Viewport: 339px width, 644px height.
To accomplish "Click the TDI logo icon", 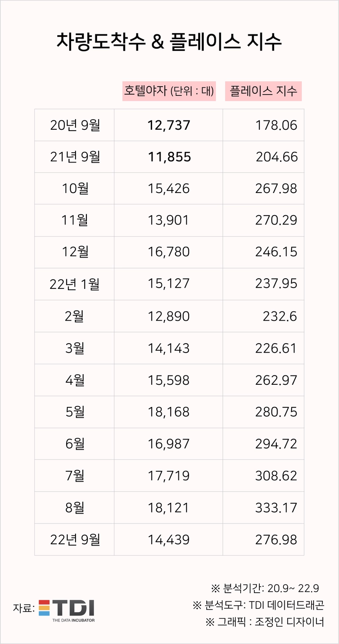I will tap(66, 611).
